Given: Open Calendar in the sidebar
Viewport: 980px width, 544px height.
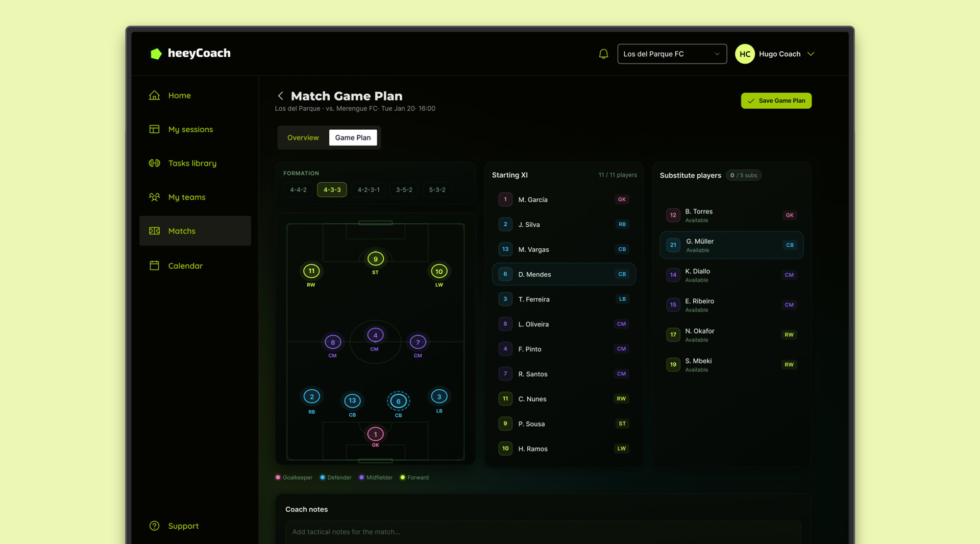Looking at the screenshot, I should point(195,266).
